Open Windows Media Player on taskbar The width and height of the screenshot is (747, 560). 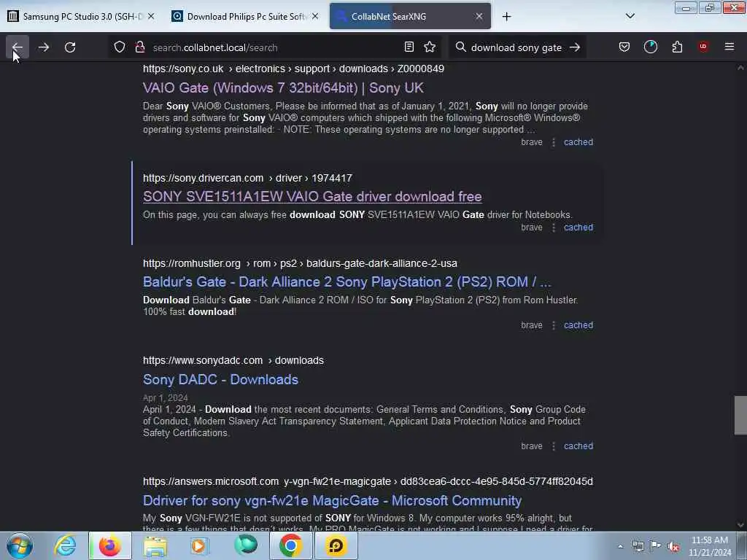[x=200, y=545]
